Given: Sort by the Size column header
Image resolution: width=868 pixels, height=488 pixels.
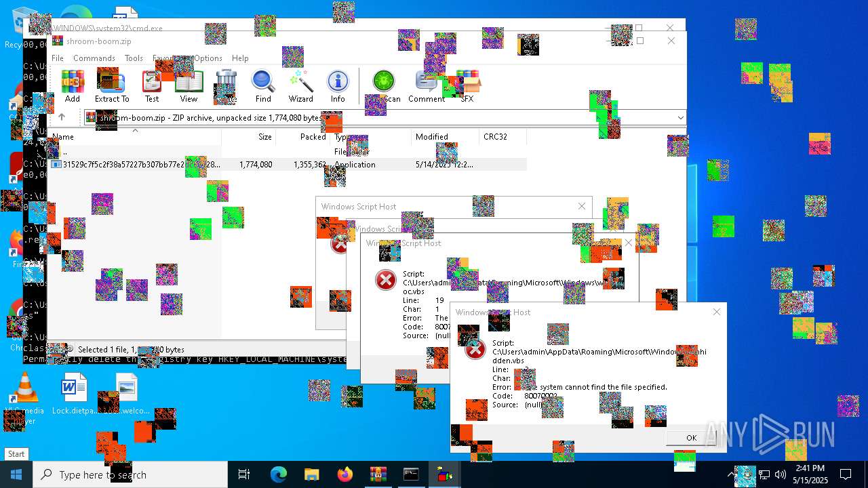Looking at the screenshot, I should click(249, 137).
